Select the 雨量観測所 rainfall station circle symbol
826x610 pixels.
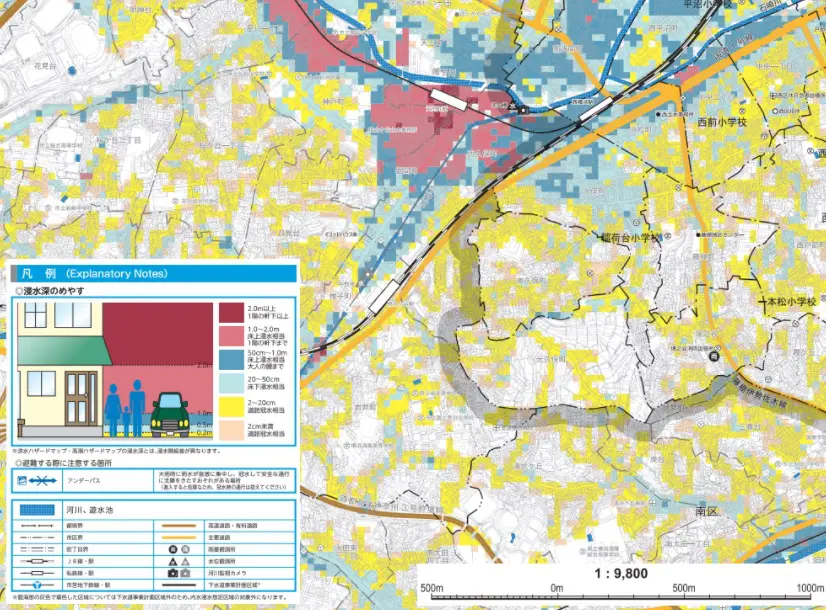(174, 547)
